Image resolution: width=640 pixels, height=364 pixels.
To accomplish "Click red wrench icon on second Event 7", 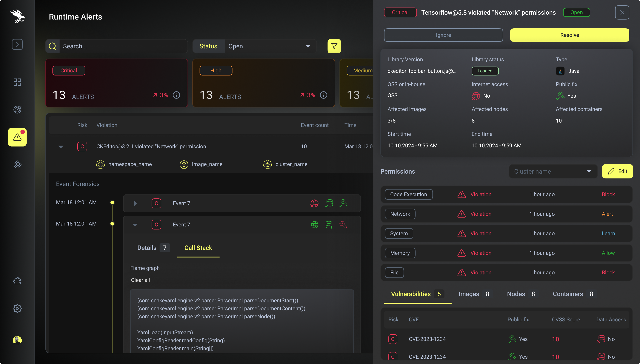I will 343,224.
